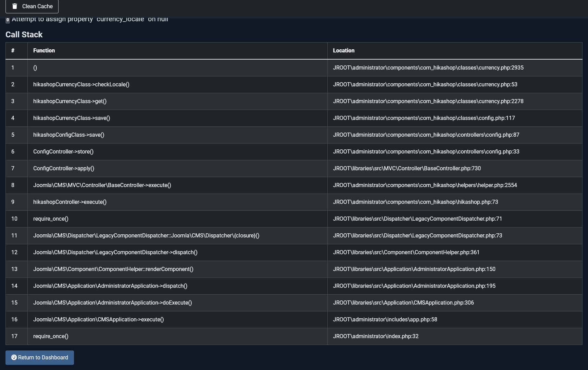Select the administrator\index.php:32 location entry
Image resolution: width=588 pixels, height=370 pixels.
[x=376, y=336]
